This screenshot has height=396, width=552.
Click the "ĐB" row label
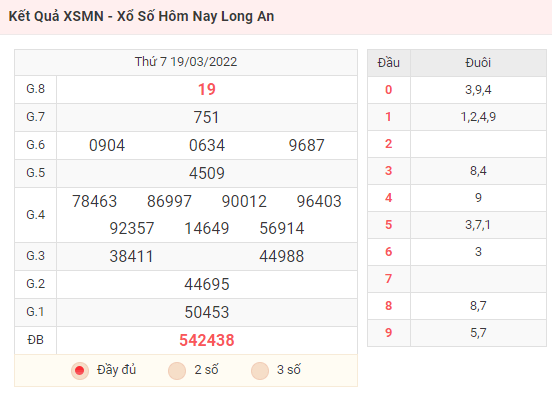pos(36,340)
